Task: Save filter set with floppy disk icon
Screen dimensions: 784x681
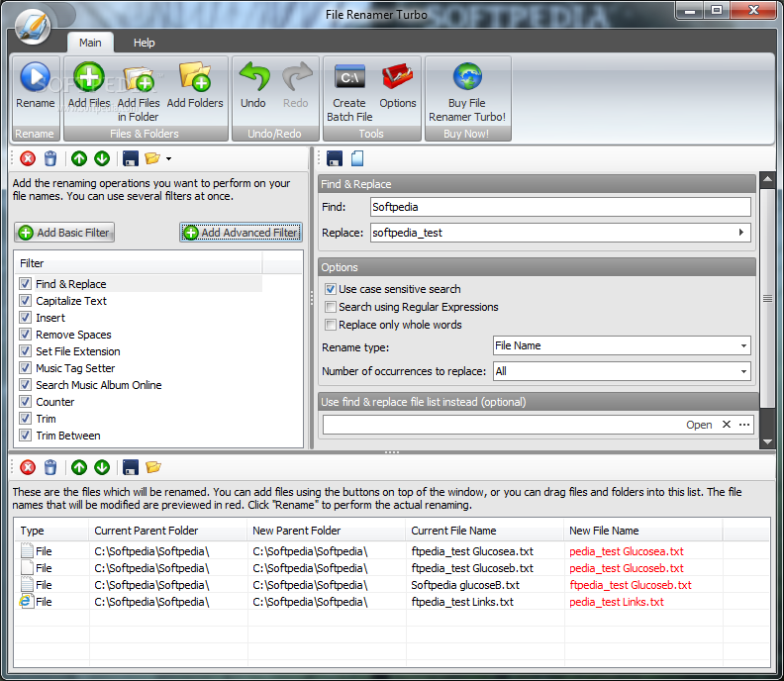Action: point(131,159)
